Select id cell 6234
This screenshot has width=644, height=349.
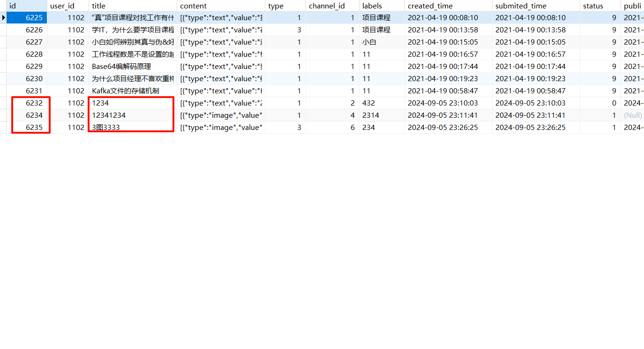coord(27,115)
